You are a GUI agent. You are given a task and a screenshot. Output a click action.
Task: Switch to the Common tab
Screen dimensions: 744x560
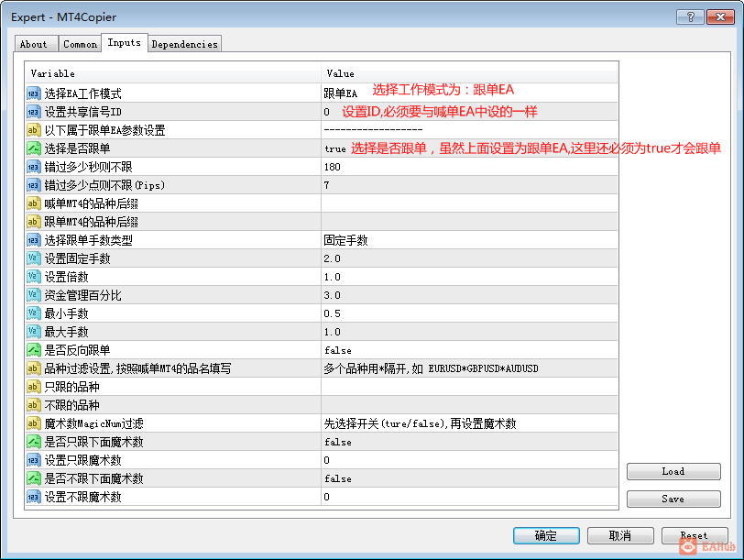pyautogui.click(x=80, y=43)
